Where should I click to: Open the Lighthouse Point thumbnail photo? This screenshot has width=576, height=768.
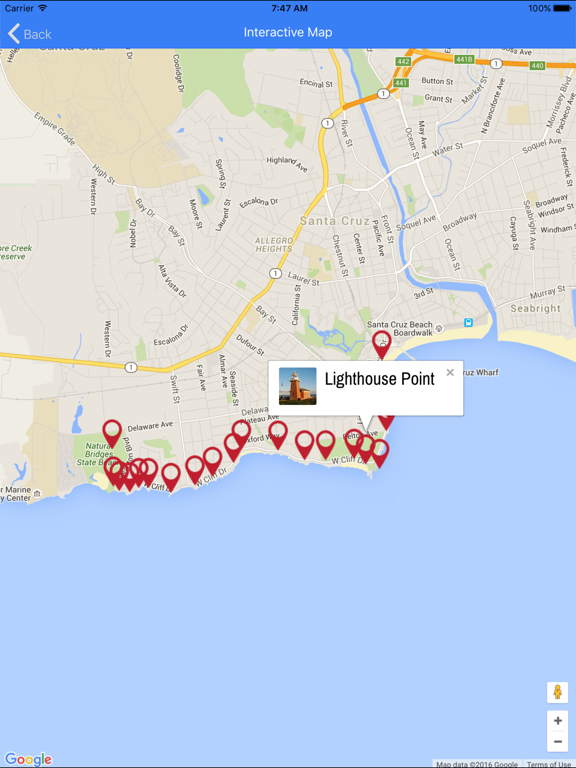tap(297, 386)
